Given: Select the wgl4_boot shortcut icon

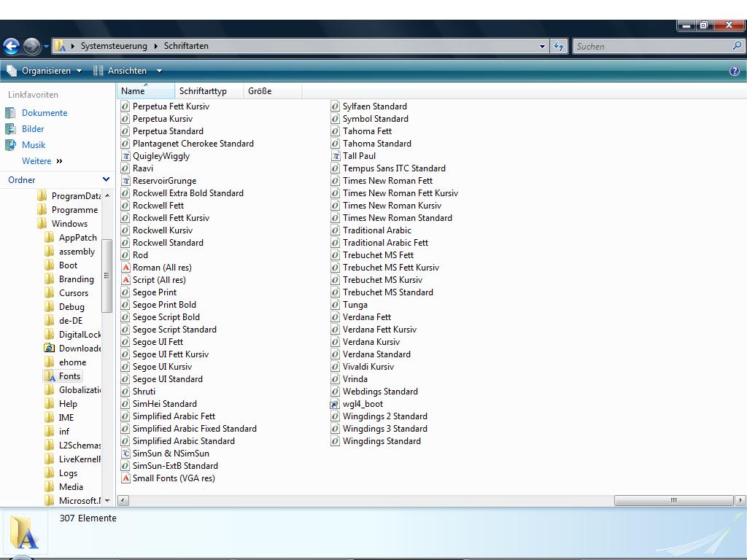Looking at the screenshot, I should (x=335, y=404).
